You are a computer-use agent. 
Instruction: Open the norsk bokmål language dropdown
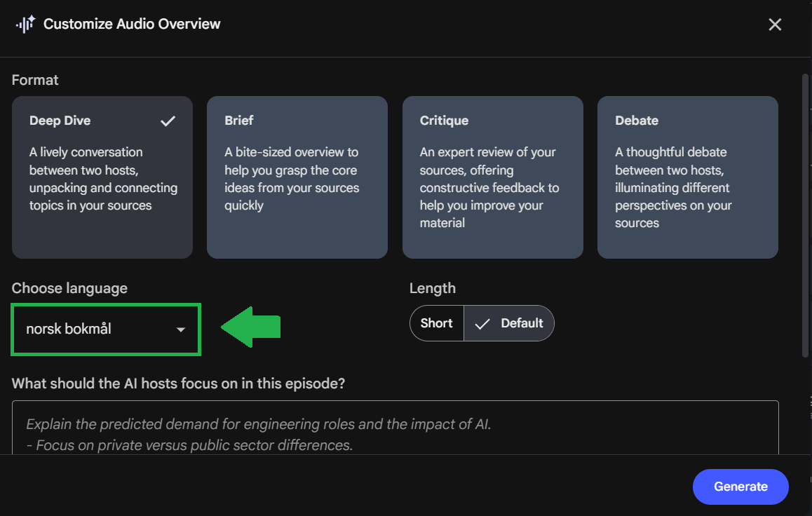106,329
